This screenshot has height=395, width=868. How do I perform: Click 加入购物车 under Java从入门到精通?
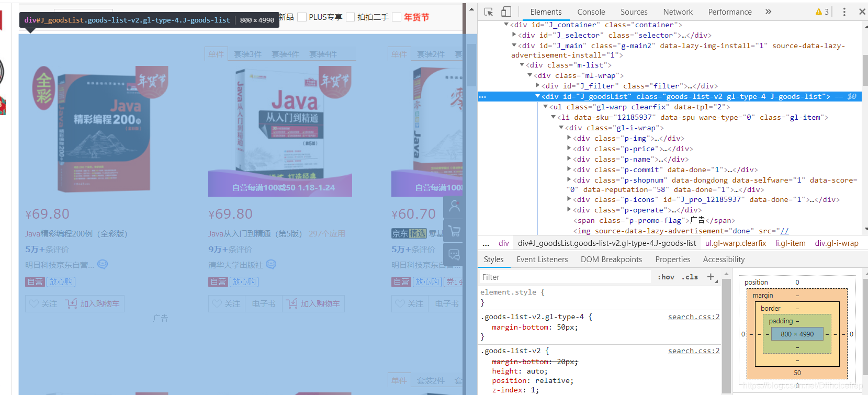[x=313, y=304]
